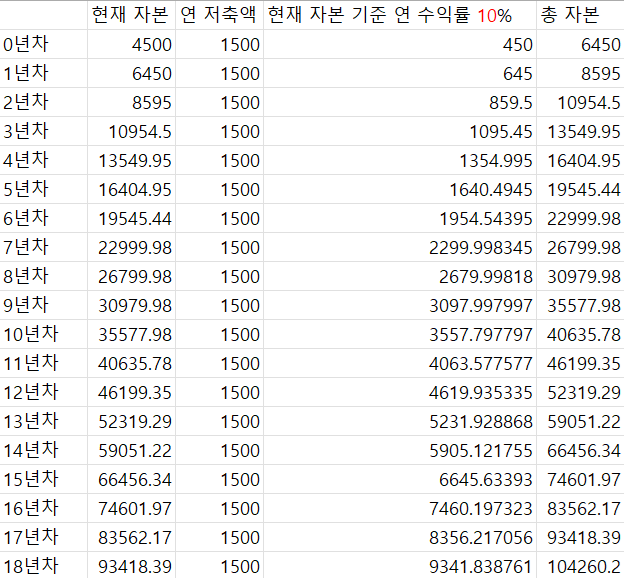The width and height of the screenshot is (624, 578).
Task: Select the row label 6년차
Action: point(43,219)
